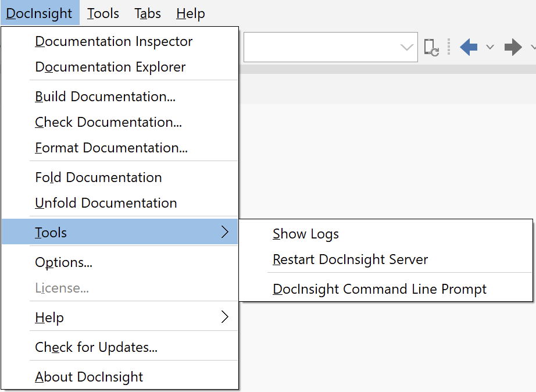The image size is (536, 392).
Task: Open the Help menu in menu bar
Action: pyautogui.click(x=191, y=13)
